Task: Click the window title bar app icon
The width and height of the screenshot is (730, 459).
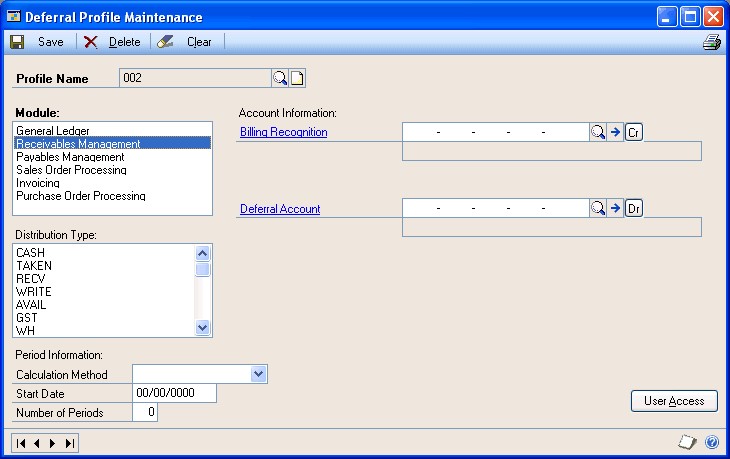Action: point(14,17)
